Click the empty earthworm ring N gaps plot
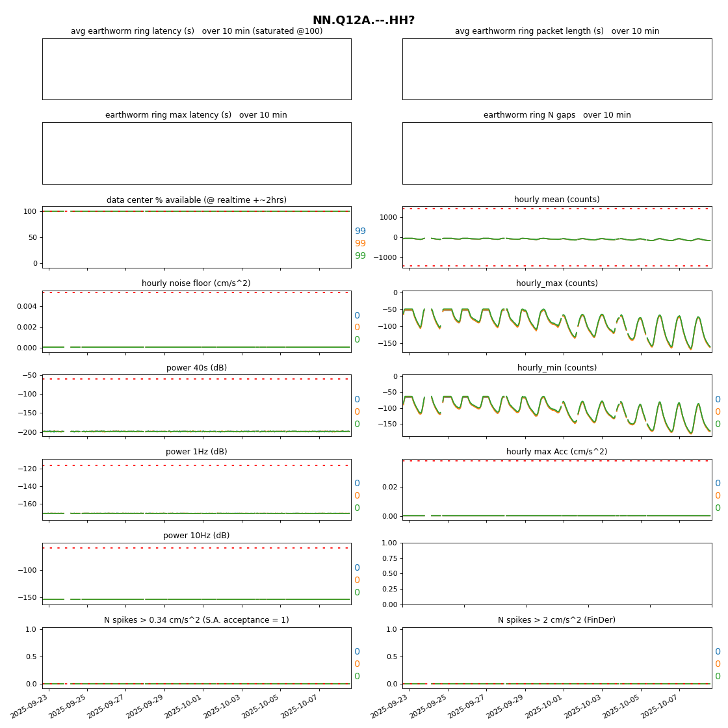Image resolution: width=728 pixels, height=728 pixels. tap(556, 153)
